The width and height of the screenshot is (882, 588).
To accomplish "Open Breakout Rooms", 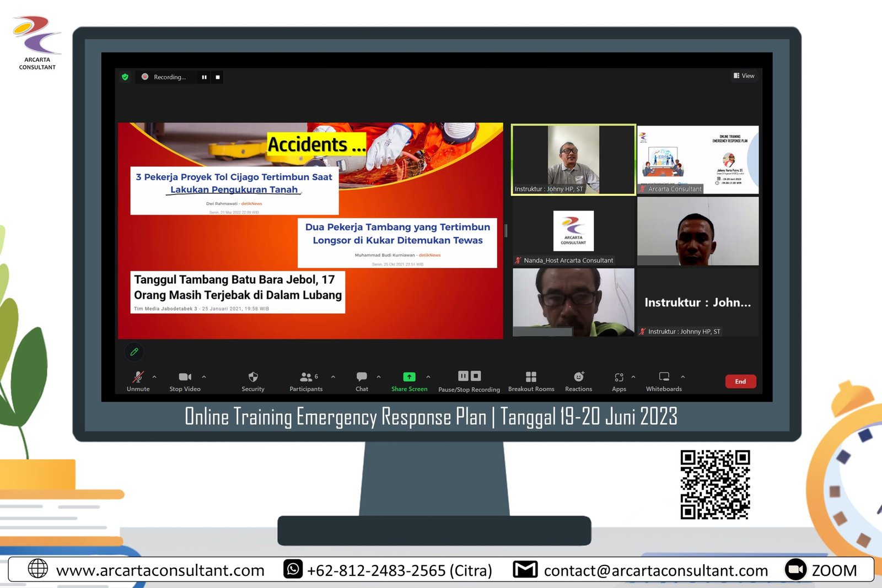I will tap(531, 377).
